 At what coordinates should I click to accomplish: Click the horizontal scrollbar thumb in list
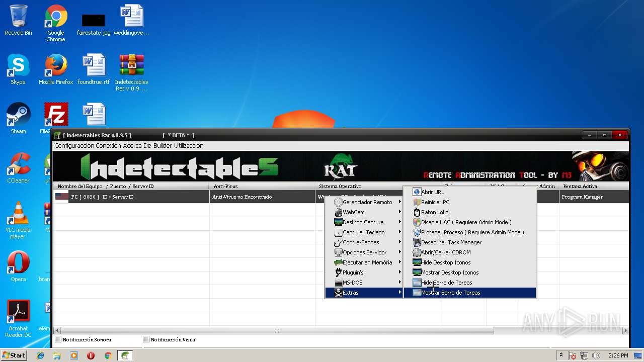click(277, 331)
